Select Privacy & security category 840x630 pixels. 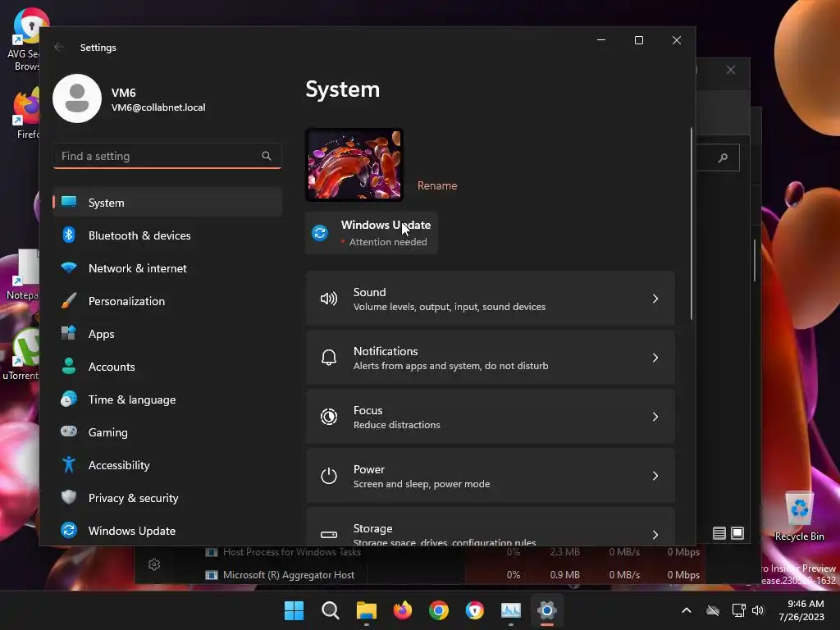click(x=167, y=498)
